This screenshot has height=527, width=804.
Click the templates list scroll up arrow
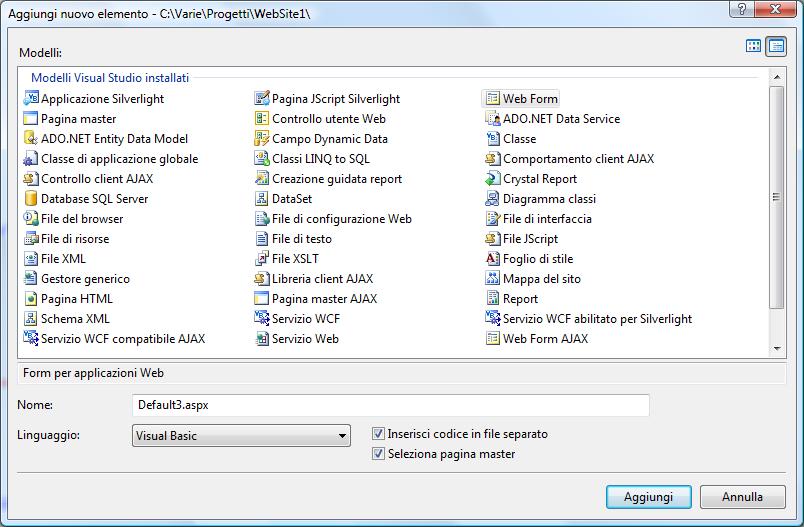777,77
